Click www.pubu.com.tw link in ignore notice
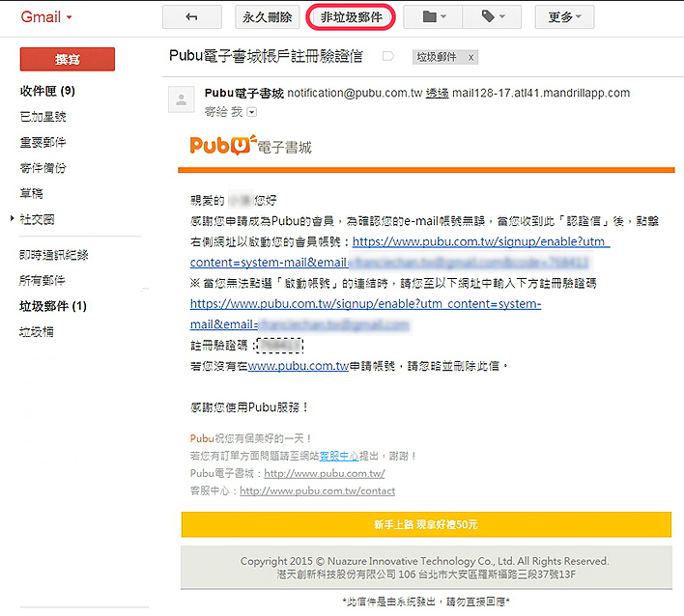 pyautogui.click(x=299, y=366)
